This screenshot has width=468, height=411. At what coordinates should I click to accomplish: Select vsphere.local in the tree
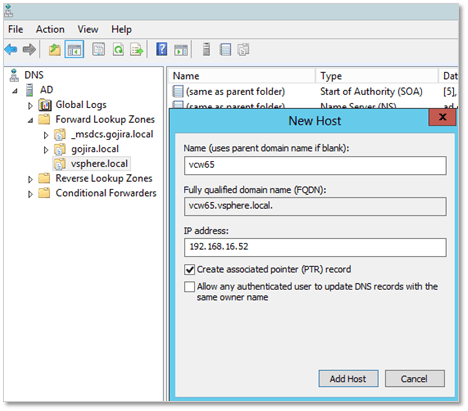[99, 164]
